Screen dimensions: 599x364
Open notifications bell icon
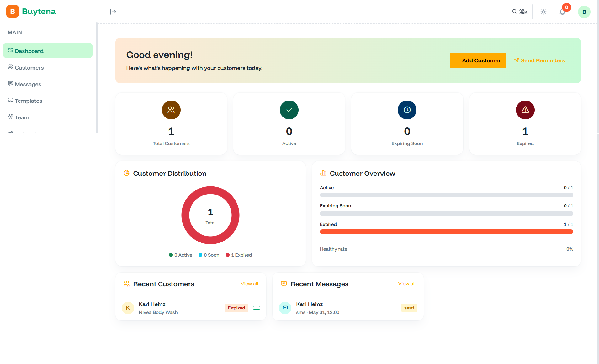pos(562,12)
